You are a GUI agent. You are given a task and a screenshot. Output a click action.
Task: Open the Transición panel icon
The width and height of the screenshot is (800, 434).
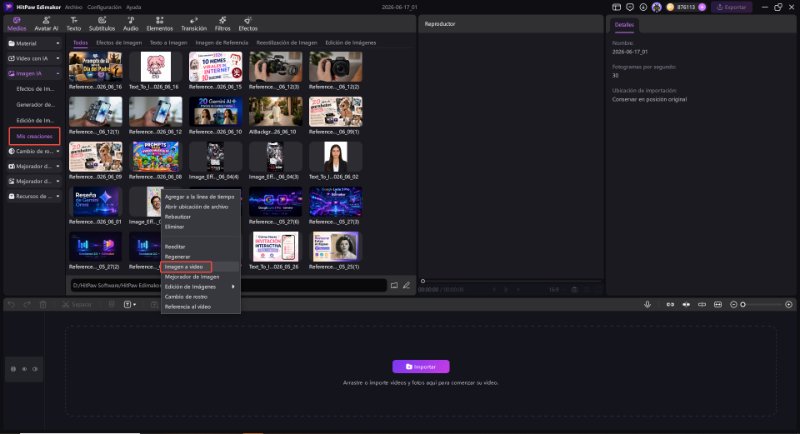pyautogui.click(x=194, y=23)
